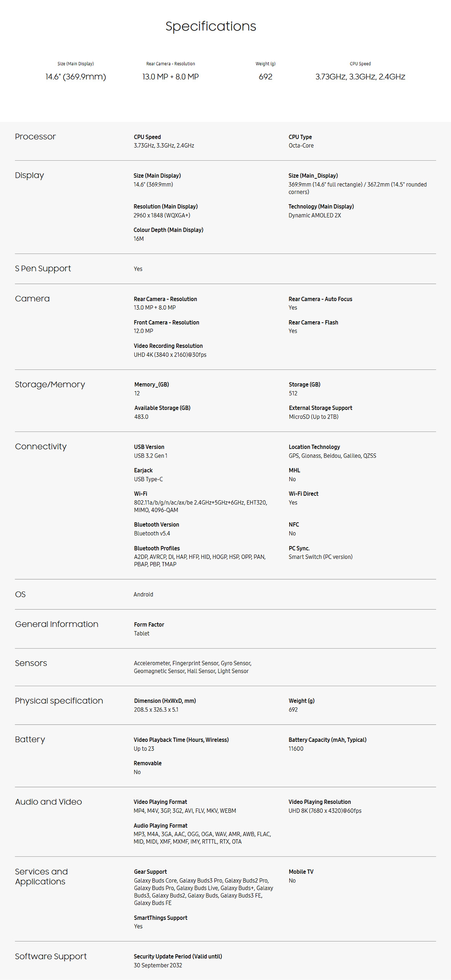Click the Gear Support label
This screenshot has width=451, height=980.
pos(150,872)
